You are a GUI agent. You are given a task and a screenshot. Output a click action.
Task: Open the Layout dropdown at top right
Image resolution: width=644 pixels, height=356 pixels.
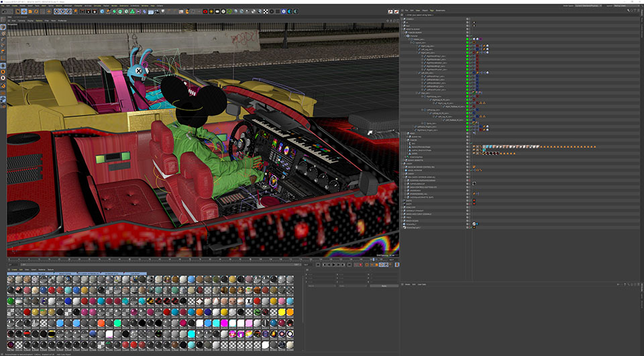627,6
